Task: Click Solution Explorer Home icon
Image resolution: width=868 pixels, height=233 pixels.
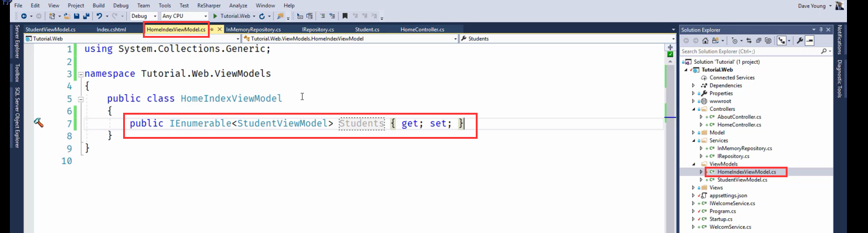Action: point(705,40)
